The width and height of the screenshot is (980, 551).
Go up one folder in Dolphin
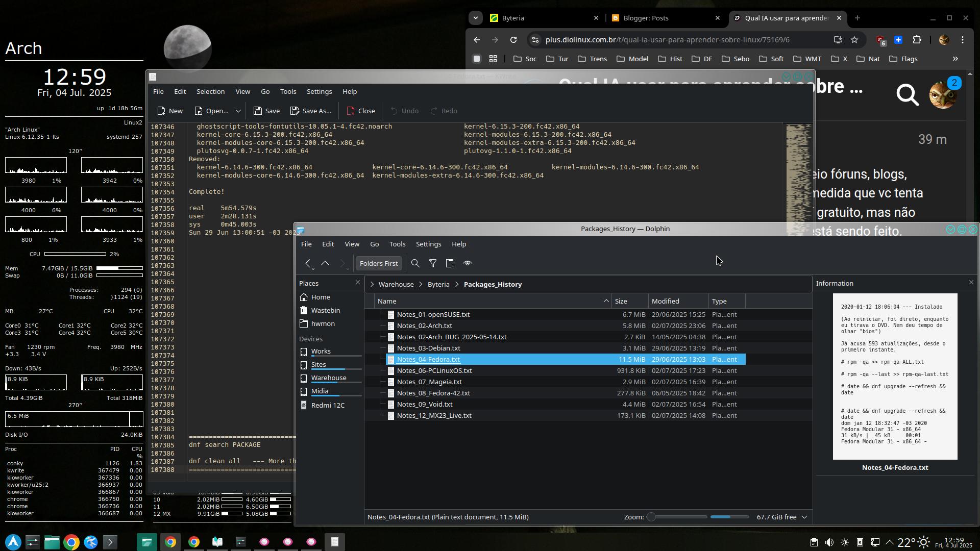(x=325, y=263)
